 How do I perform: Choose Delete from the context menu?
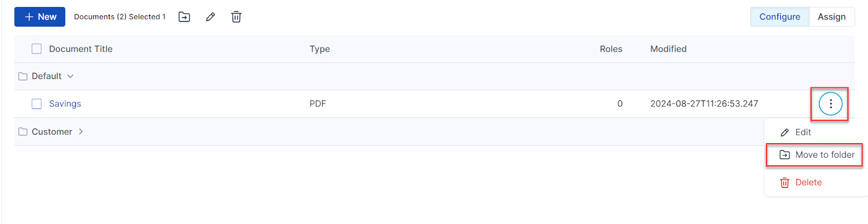pyautogui.click(x=808, y=183)
